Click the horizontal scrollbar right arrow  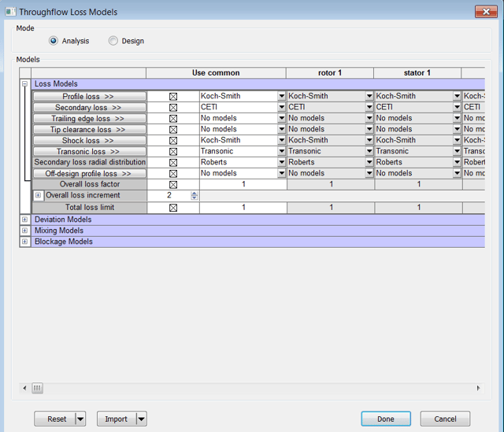coord(478,388)
